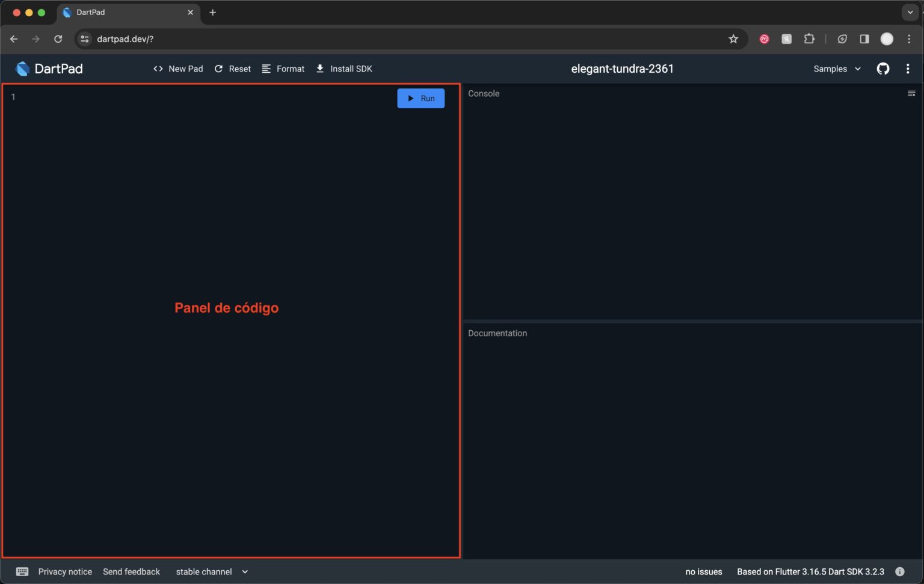Bookmark this page with the star icon
This screenshot has width=924, height=584.
click(733, 39)
